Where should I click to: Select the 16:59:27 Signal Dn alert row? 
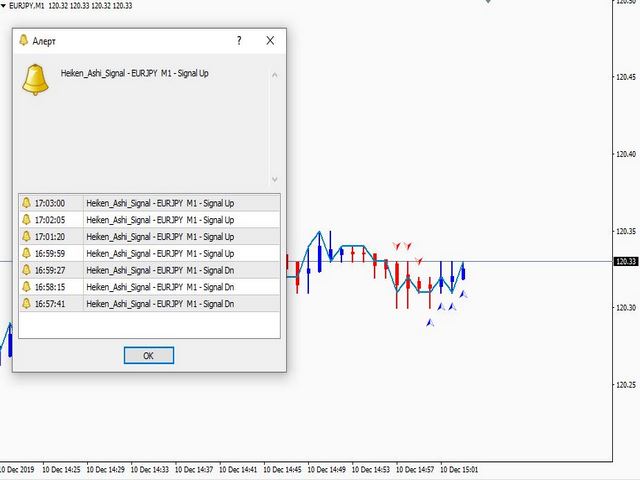[x=149, y=270]
